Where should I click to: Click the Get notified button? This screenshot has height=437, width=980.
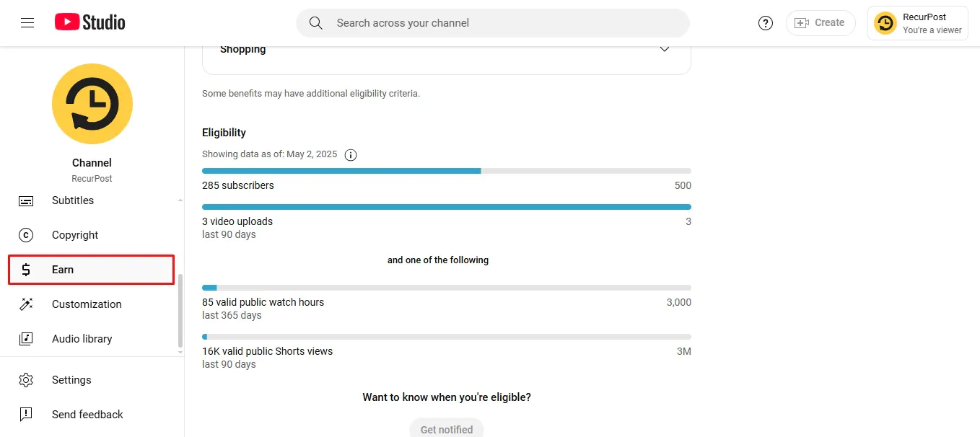tap(446, 429)
